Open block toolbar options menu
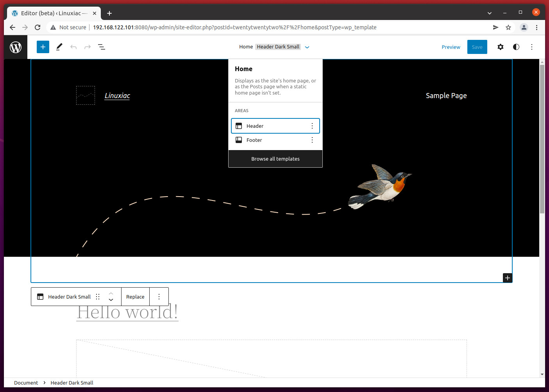This screenshot has width=549, height=392. 159,297
